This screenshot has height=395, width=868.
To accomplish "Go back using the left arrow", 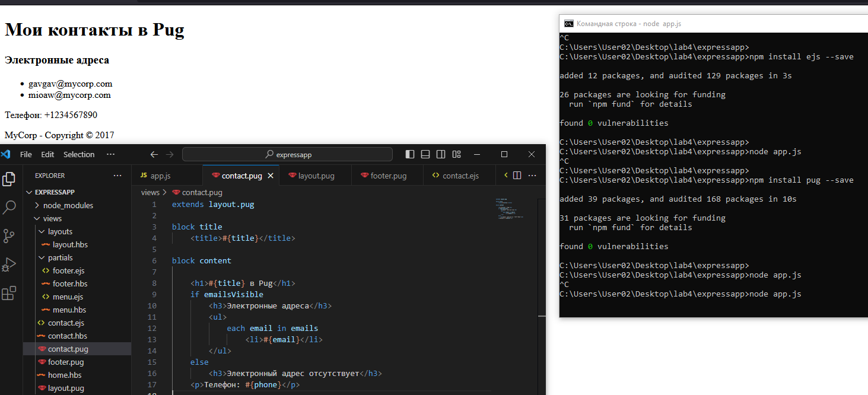I will (x=154, y=154).
